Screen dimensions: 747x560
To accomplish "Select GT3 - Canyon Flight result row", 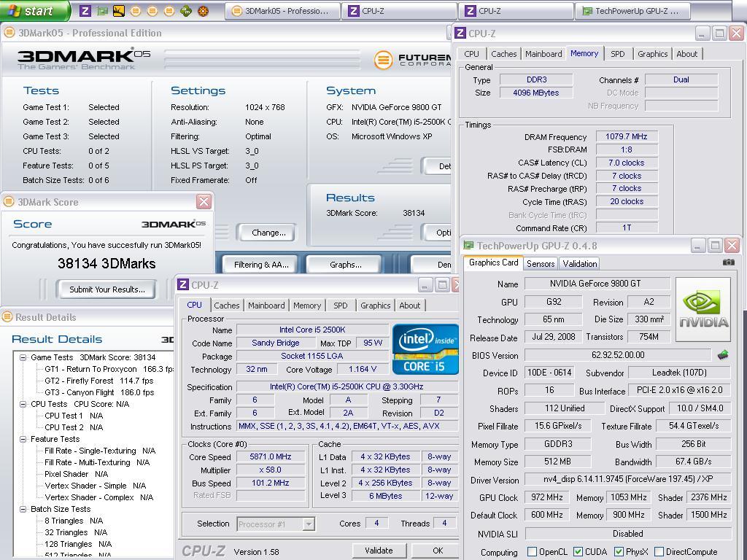I will coord(99,392).
